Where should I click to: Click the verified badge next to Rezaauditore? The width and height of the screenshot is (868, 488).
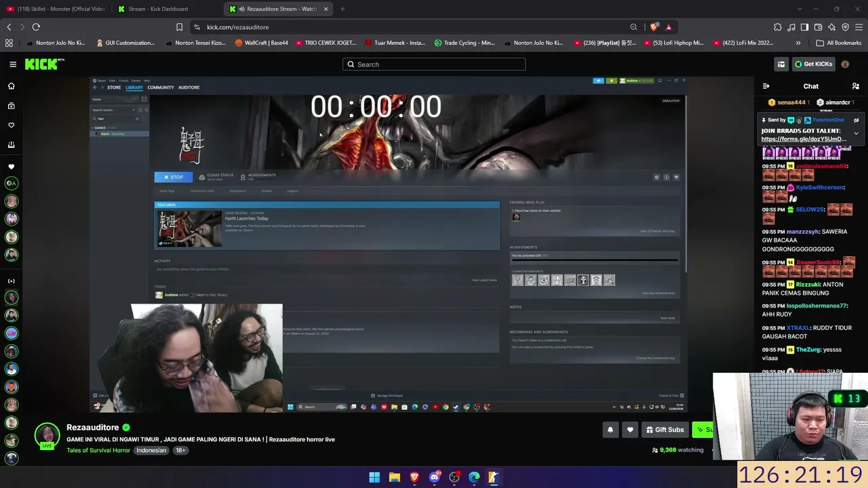(126, 428)
